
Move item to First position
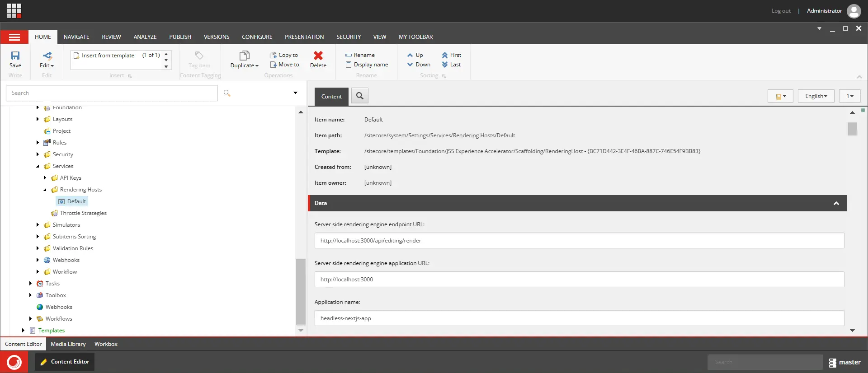[x=451, y=55]
